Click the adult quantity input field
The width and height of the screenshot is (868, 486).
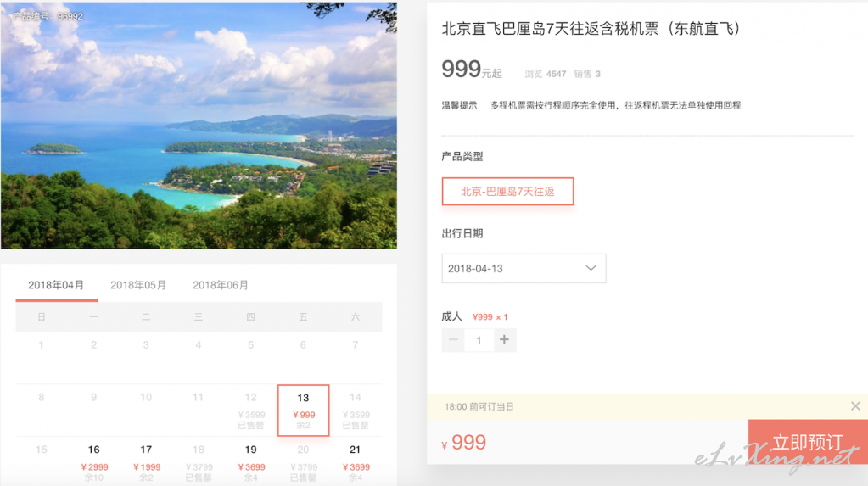(479, 340)
